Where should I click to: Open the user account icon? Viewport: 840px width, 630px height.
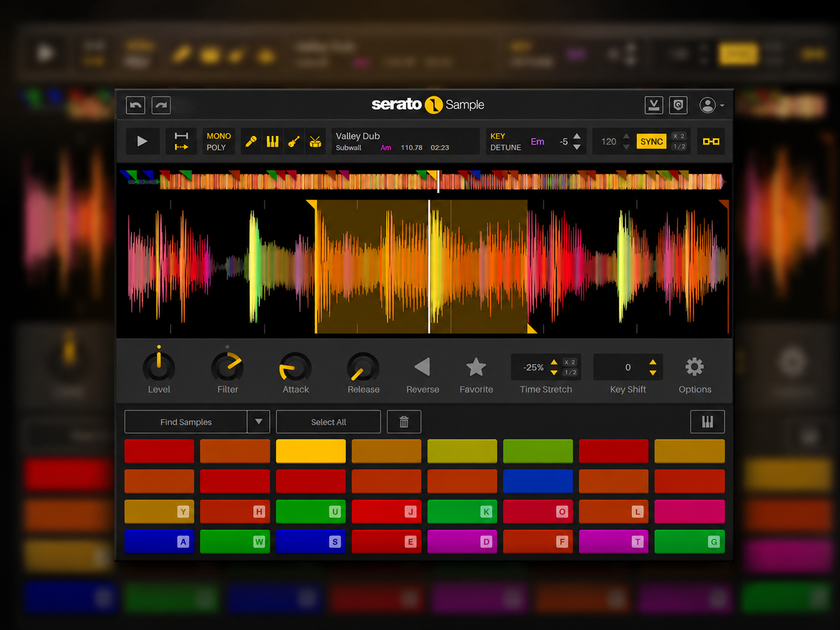coord(707,105)
